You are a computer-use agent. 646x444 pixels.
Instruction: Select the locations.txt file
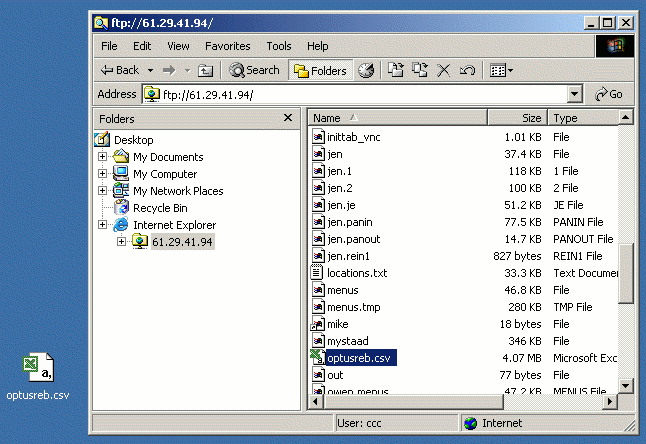356,273
